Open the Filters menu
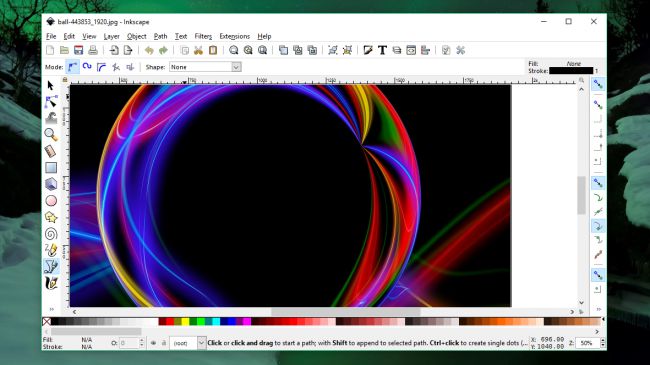 [203, 36]
